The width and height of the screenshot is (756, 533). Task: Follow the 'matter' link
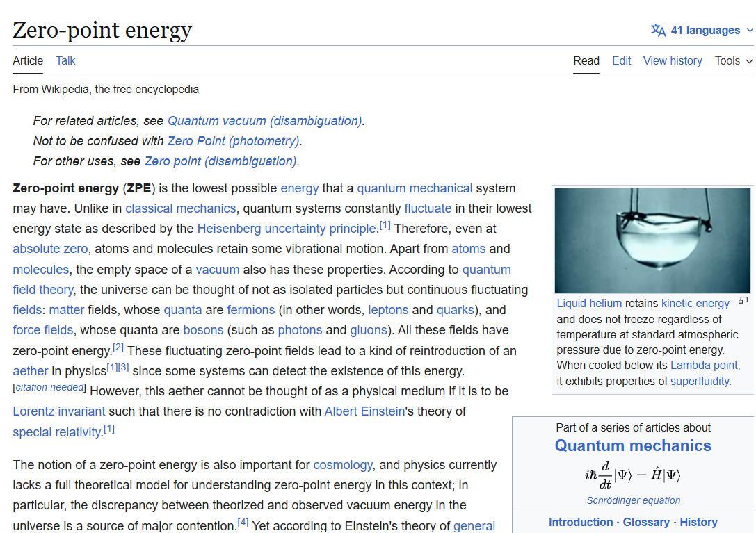click(67, 310)
